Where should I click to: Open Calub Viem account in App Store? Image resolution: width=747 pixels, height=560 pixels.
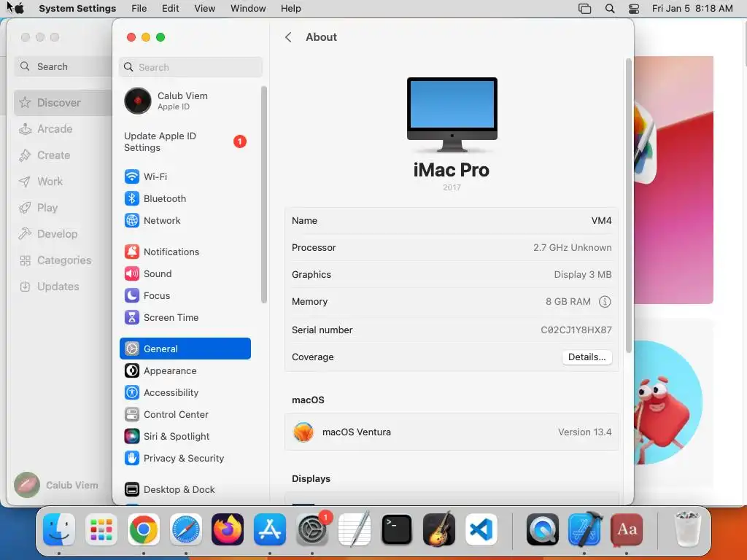coord(57,485)
